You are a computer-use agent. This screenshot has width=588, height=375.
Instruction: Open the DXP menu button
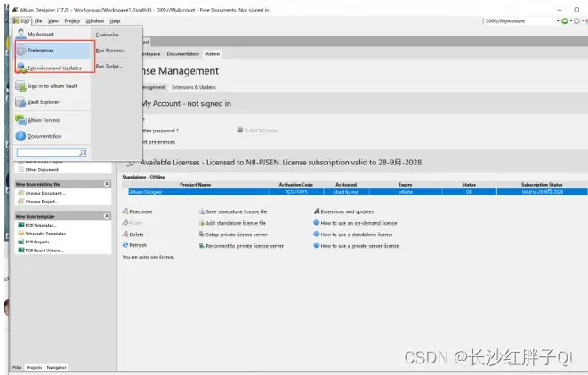(22, 21)
